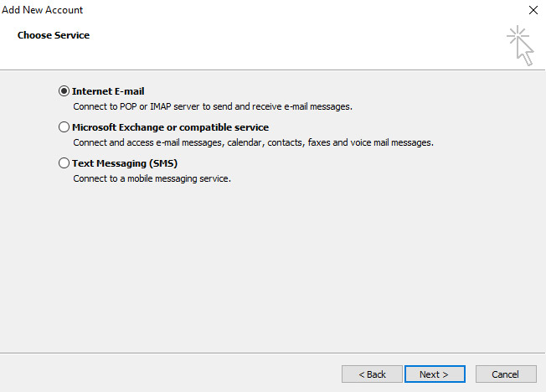Click the bold Internet E-mail label text
This screenshot has width=546, height=392.
click(108, 91)
